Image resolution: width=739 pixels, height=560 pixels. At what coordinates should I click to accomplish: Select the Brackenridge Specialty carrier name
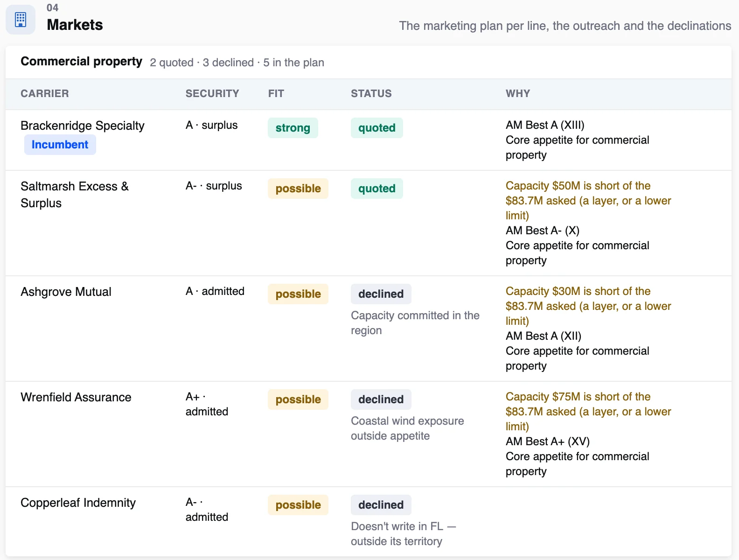[x=83, y=126]
